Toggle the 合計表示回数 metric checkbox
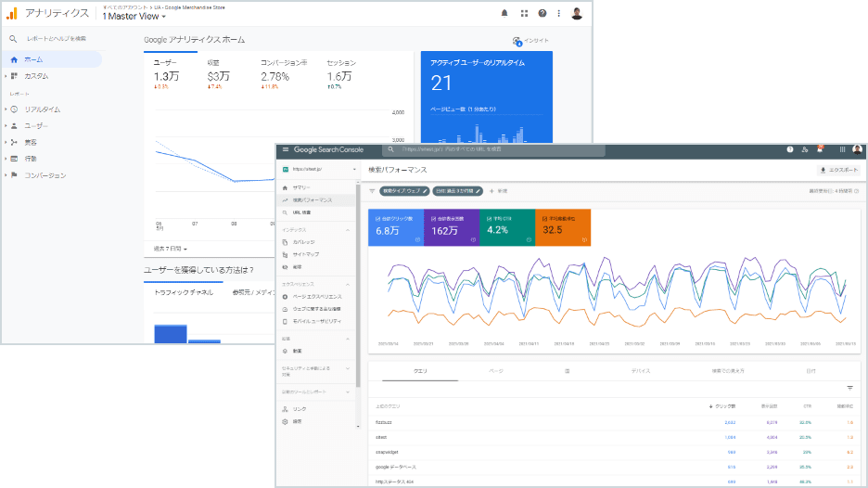Image resolution: width=868 pixels, height=488 pixels. [431, 218]
